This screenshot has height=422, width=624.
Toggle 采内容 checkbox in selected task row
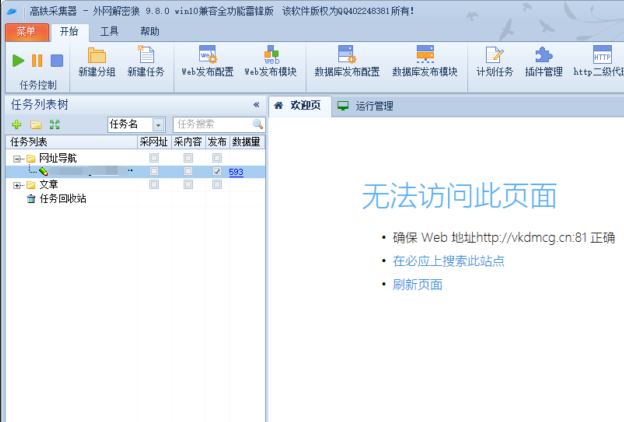pos(188,171)
